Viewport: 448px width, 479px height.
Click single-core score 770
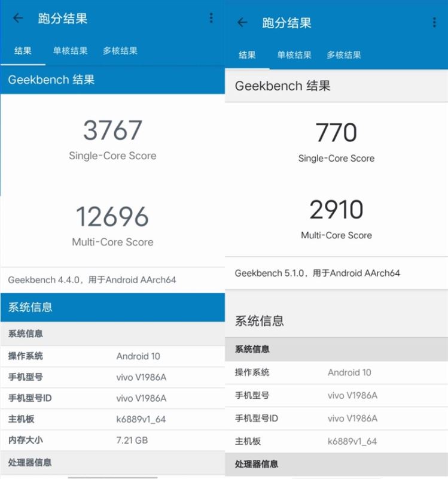tap(336, 132)
